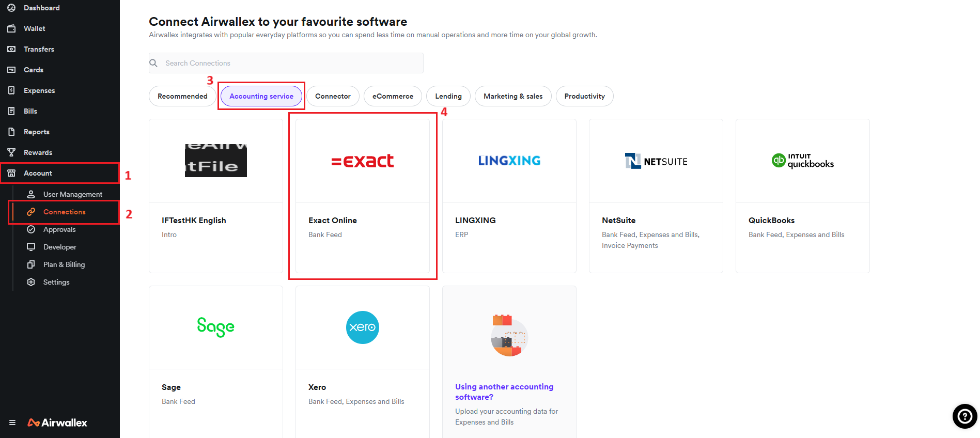Select the Productivity filter tab
Image resolution: width=980 pixels, height=438 pixels.
(x=584, y=96)
